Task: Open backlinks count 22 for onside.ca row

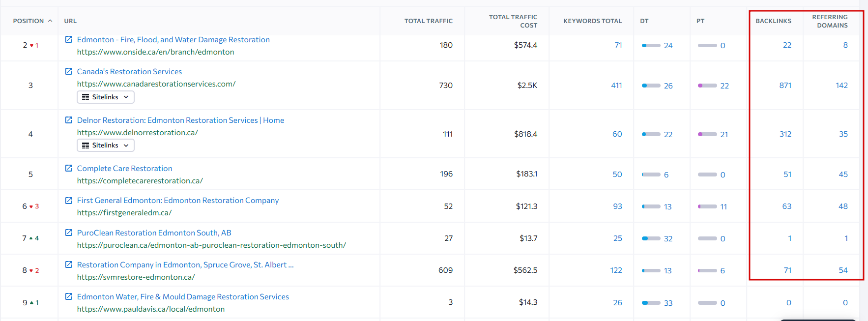Action: 787,45
